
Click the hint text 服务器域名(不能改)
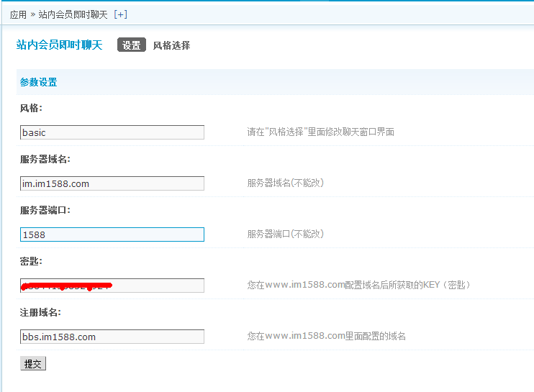pos(286,183)
